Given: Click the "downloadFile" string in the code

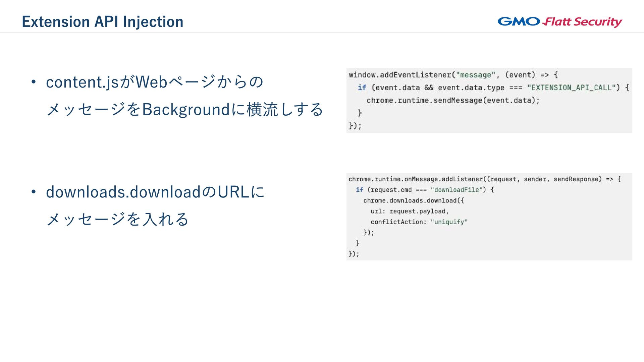Looking at the screenshot, I should (457, 190).
